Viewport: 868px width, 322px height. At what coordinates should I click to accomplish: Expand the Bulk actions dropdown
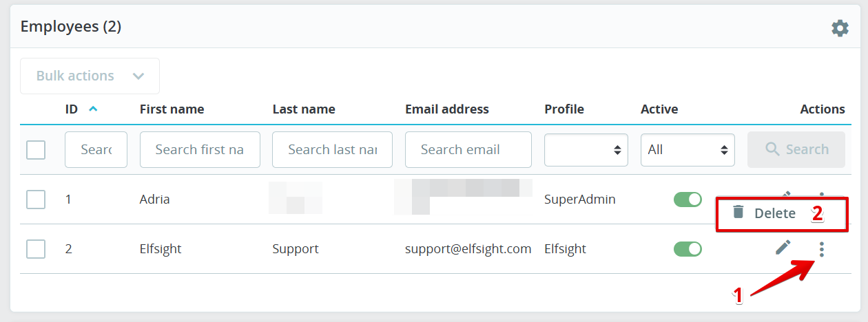90,76
